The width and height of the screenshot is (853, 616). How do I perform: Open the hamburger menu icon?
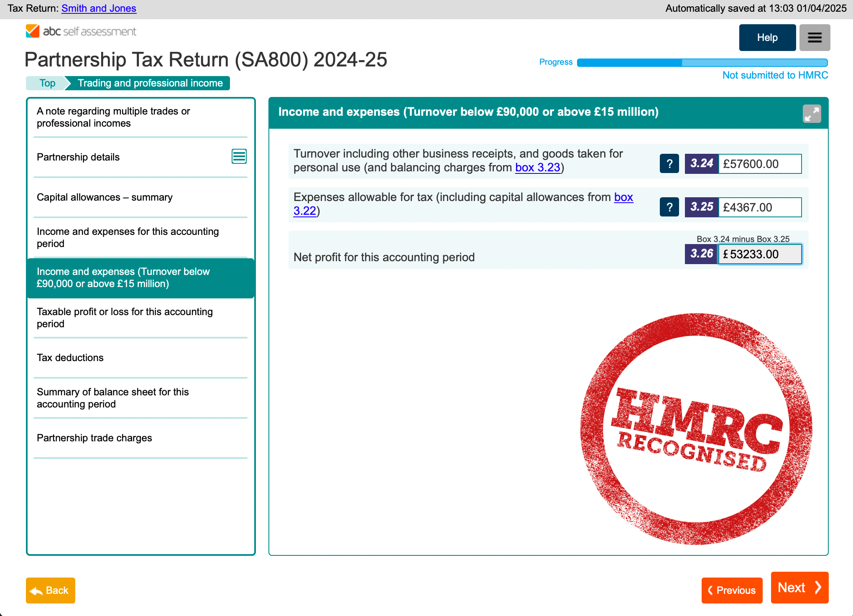815,38
